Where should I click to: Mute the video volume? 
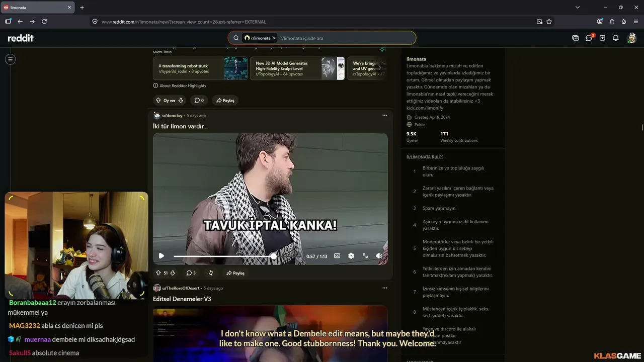pos(379,256)
